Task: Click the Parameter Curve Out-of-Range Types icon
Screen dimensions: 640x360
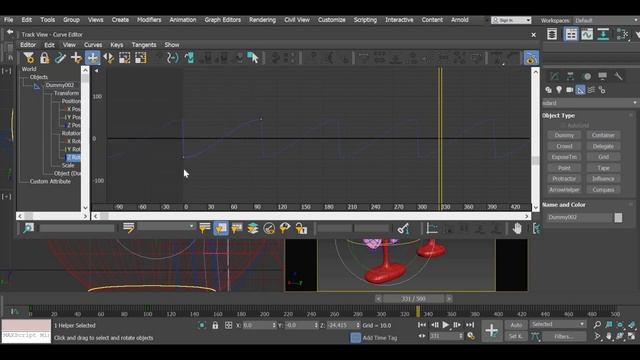Action: click(173, 58)
